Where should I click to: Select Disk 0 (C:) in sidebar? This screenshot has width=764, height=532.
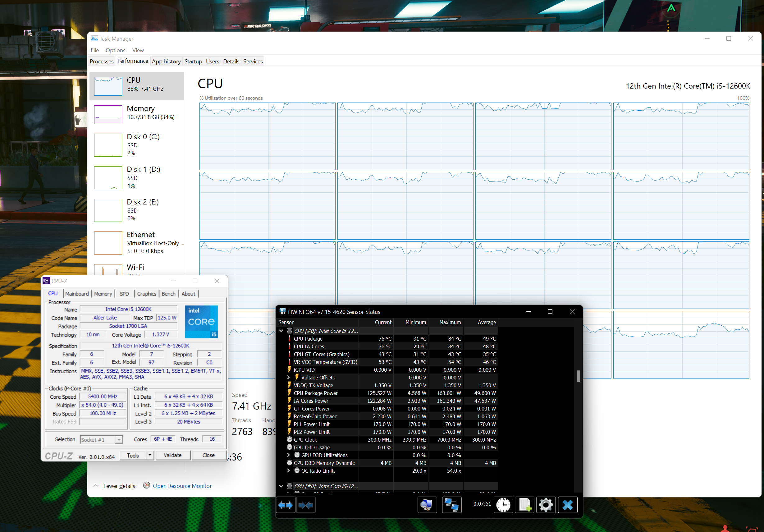coord(137,145)
